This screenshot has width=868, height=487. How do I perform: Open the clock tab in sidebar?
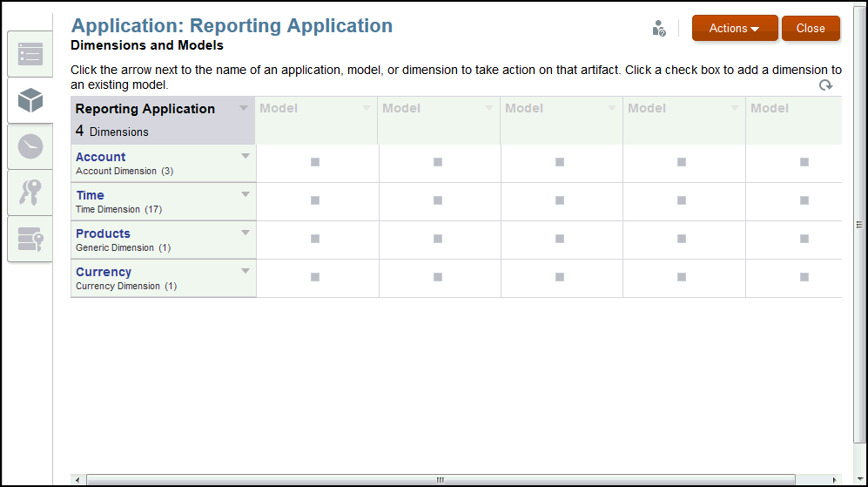point(30,147)
